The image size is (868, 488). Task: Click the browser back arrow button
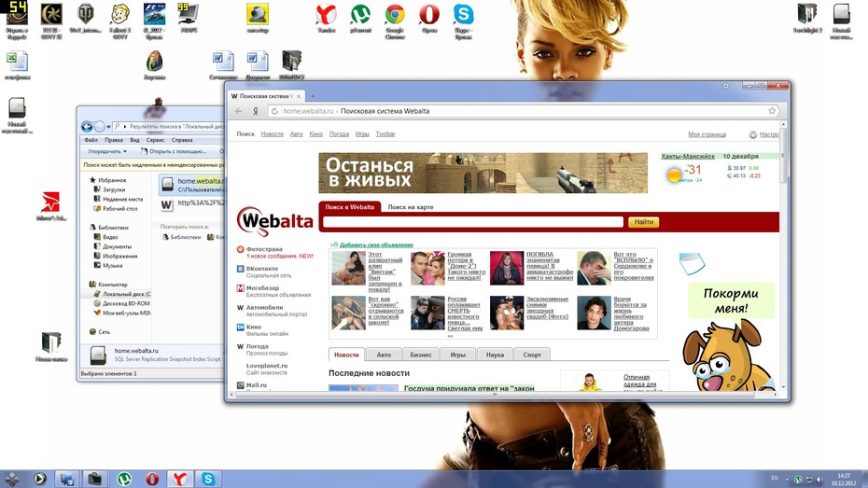[x=239, y=111]
